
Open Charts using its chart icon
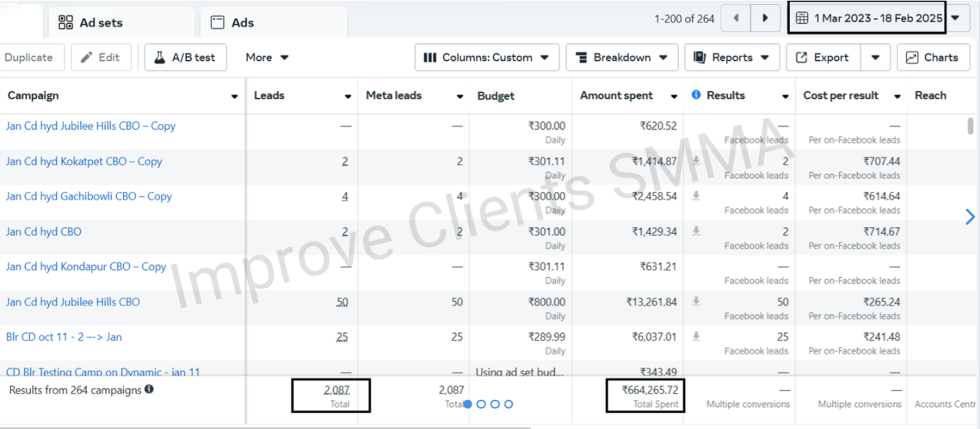pos(912,57)
